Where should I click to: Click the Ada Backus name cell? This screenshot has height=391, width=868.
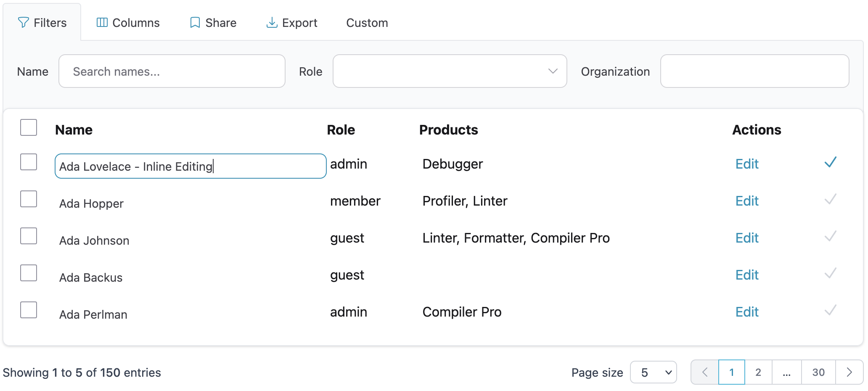[91, 277]
